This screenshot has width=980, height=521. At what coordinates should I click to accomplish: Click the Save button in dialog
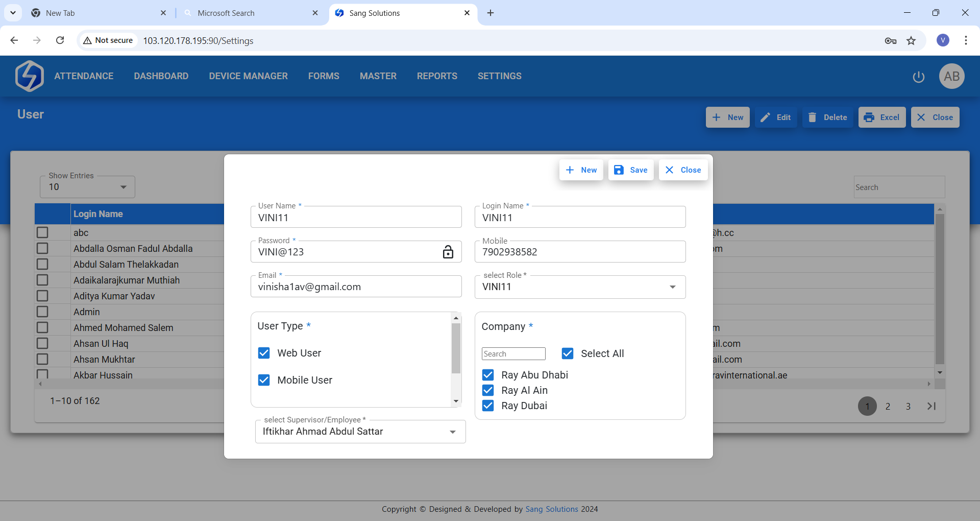(x=631, y=170)
